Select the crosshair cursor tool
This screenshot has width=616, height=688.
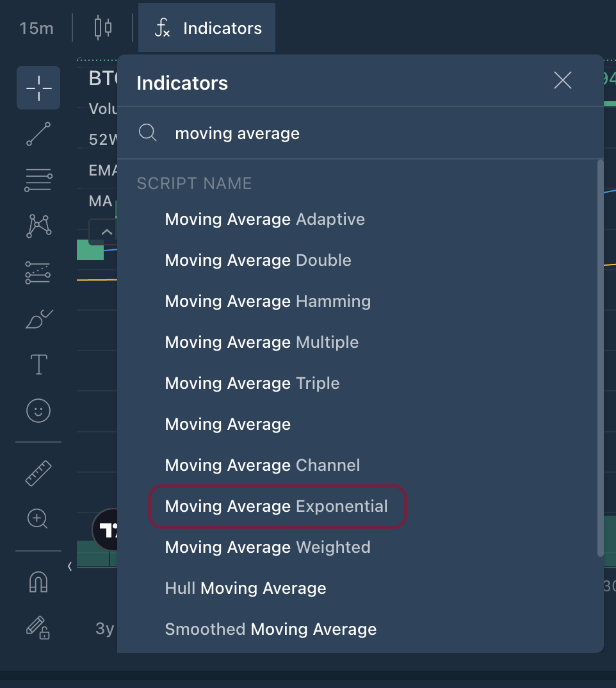(38, 88)
